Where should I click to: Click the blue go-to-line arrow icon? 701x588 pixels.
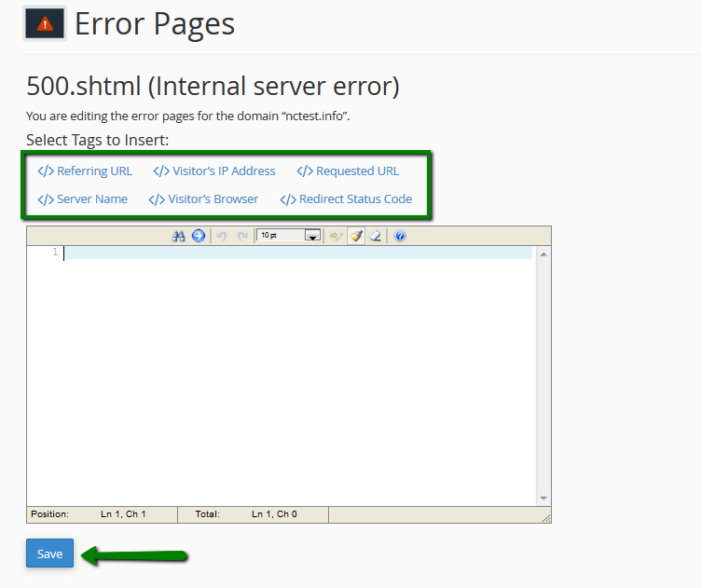pyautogui.click(x=198, y=237)
